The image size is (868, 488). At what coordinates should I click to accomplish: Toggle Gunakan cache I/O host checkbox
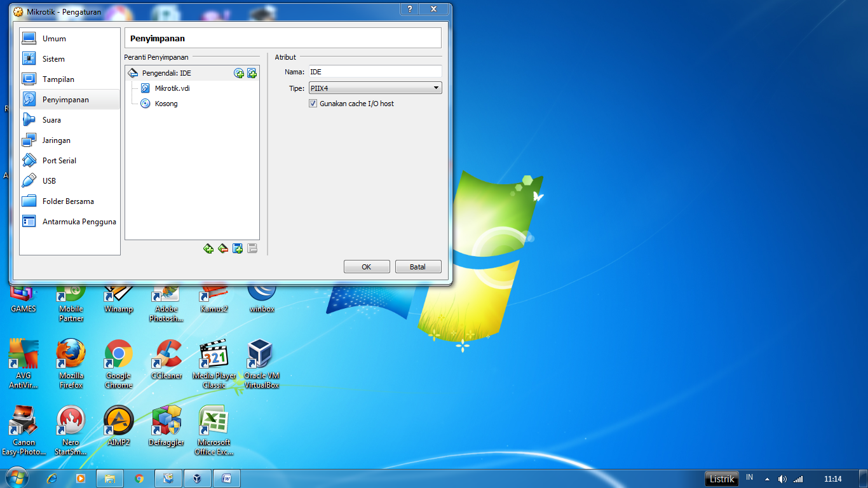313,104
